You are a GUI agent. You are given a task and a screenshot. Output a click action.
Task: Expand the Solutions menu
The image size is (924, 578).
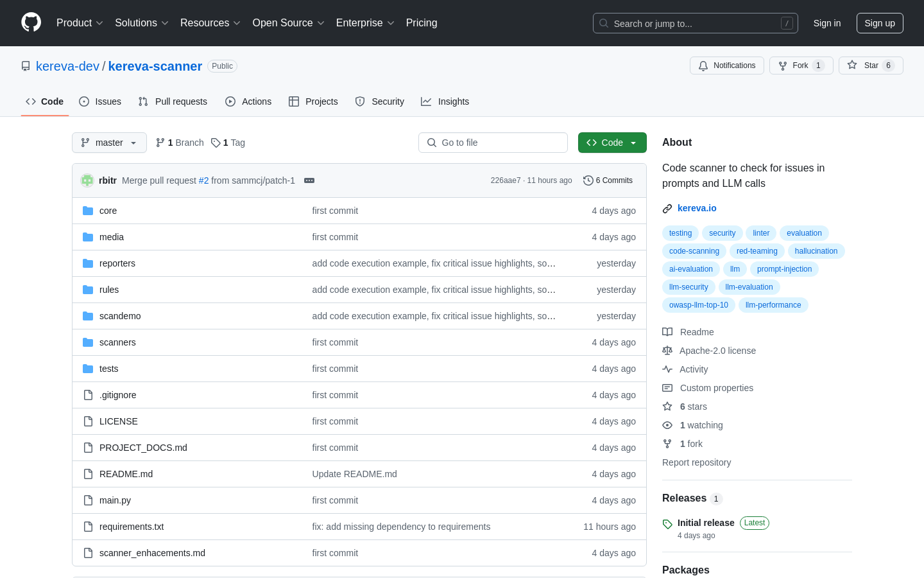click(x=142, y=23)
